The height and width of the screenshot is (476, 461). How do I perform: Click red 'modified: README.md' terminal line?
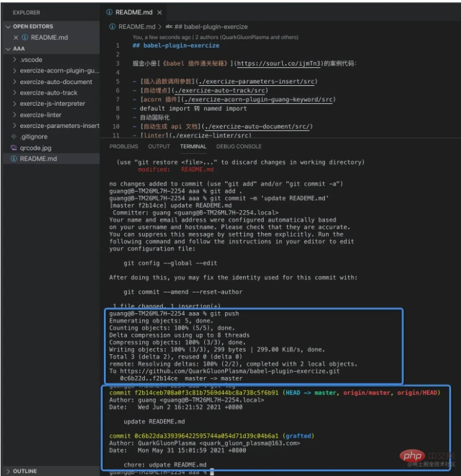tap(176, 169)
